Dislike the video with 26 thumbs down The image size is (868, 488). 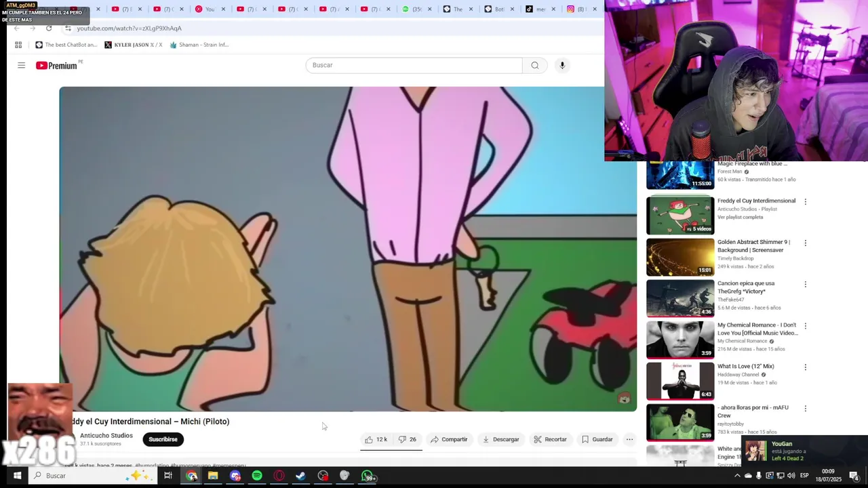click(407, 439)
